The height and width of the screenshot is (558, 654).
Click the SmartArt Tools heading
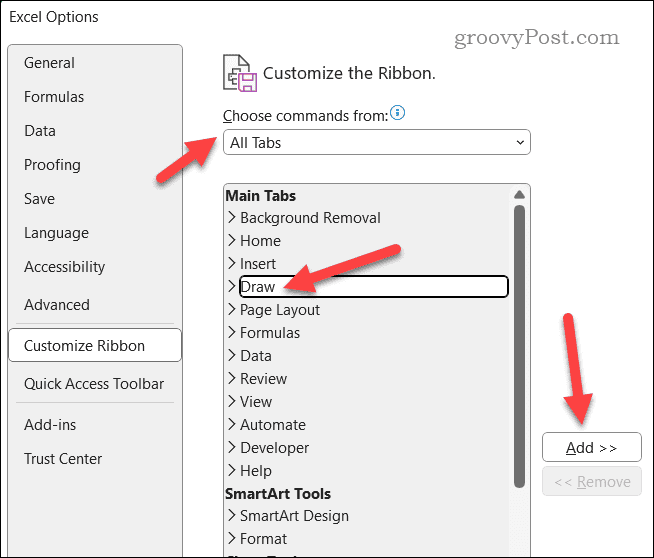278,494
